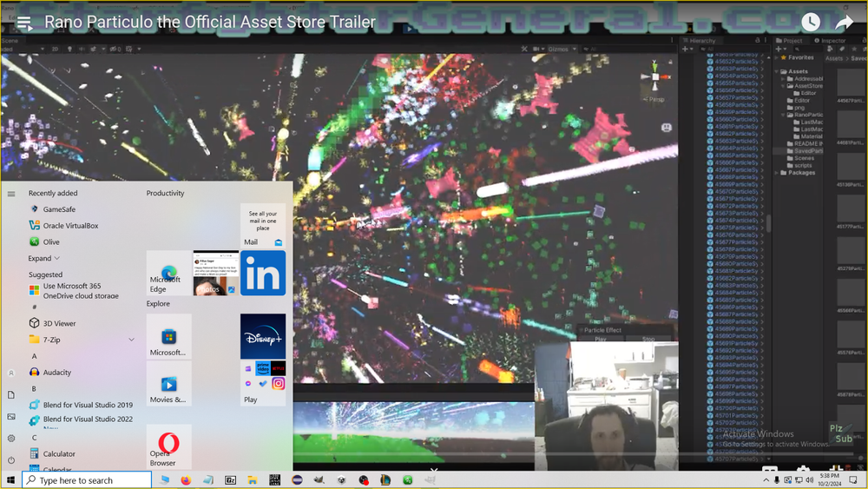The image size is (868, 489).
Task: Click the video Share arrow icon
Action: pos(844,23)
